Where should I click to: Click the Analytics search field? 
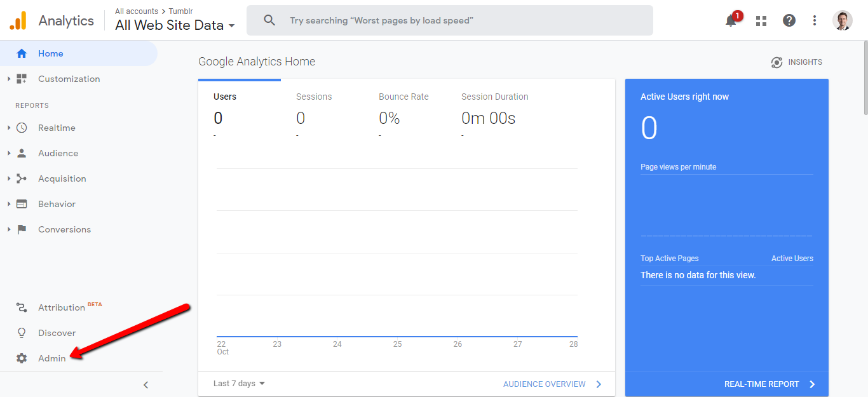pyautogui.click(x=449, y=20)
